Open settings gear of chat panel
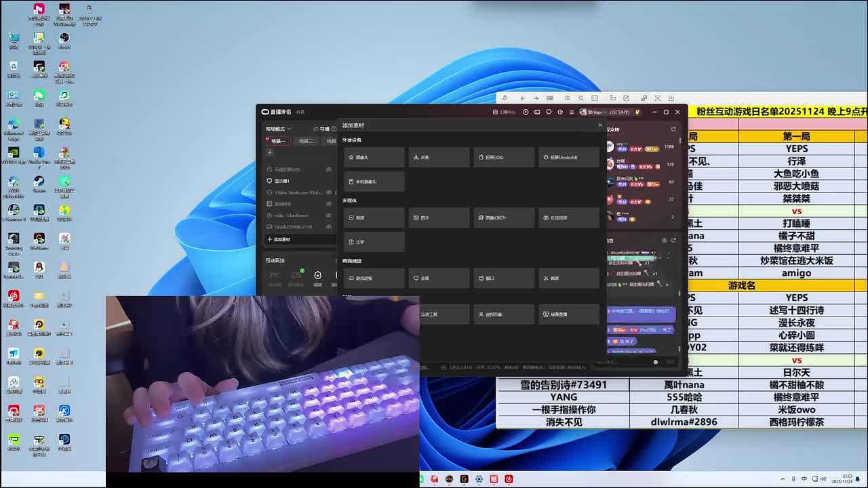Screen dimensions: 868x488 (664, 240)
